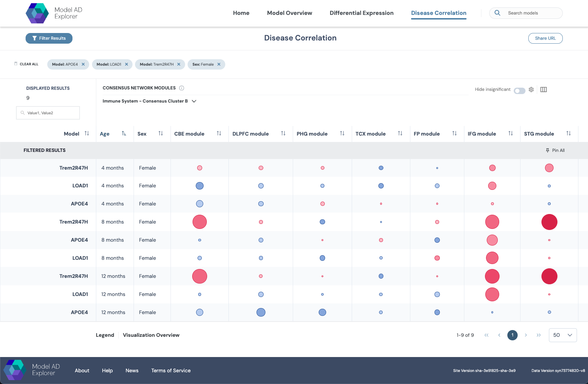Open the Help footer link
This screenshot has width=588, height=384.
point(107,371)
